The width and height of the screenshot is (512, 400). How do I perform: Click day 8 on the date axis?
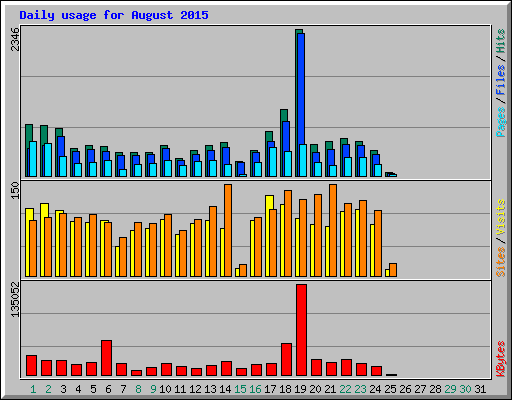[x=138, y=389]
